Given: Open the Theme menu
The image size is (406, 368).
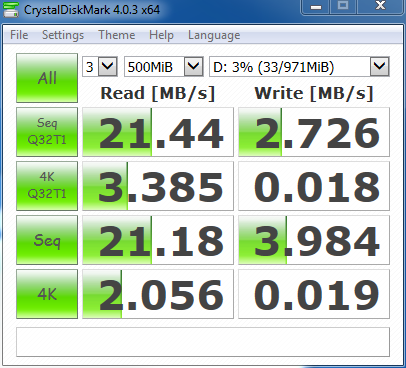Looking at the screenshot, I should coord(116,35).
